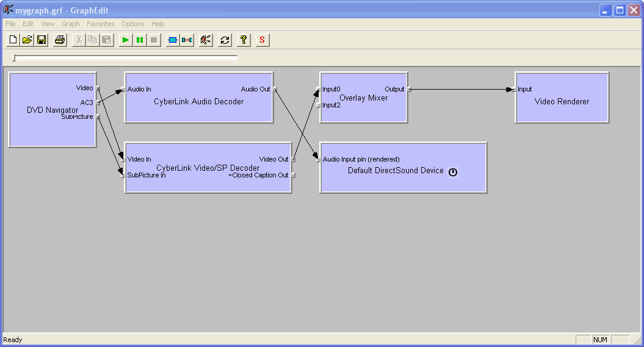Open a graph file with folder icon

(27, 40)
